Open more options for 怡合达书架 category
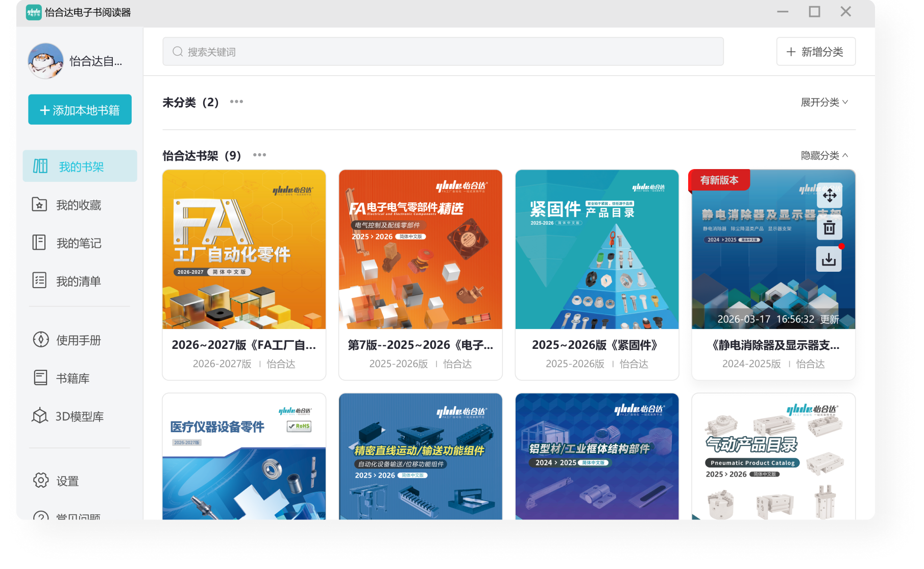The width and height of the screenshot is (924, 569). [259, 155]
